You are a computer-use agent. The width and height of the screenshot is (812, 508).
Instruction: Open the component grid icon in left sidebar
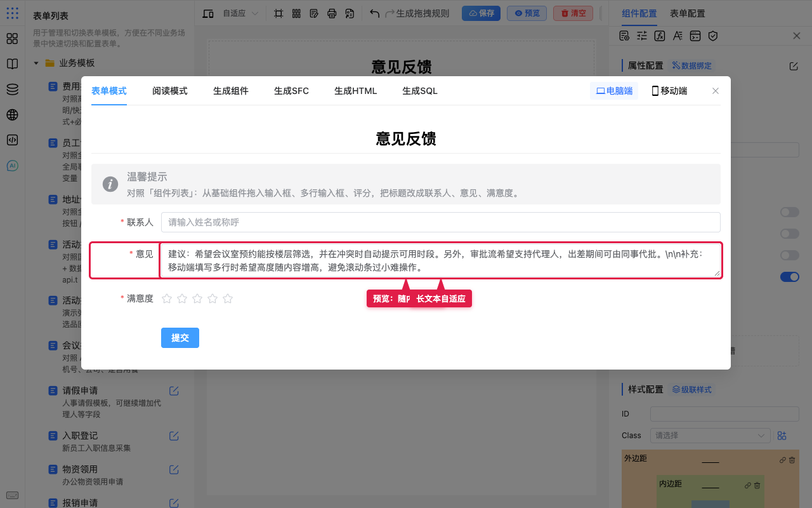tap(12, 39)
